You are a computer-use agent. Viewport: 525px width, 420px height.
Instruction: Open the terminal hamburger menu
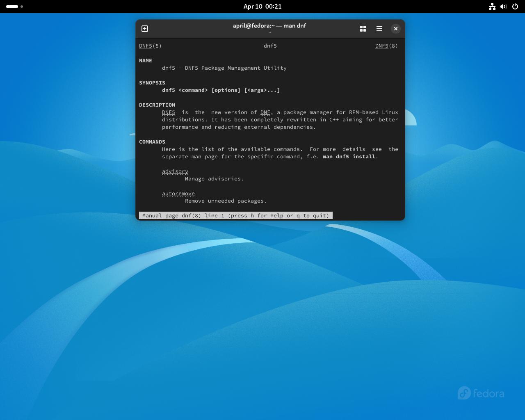(x=379, y=29)
